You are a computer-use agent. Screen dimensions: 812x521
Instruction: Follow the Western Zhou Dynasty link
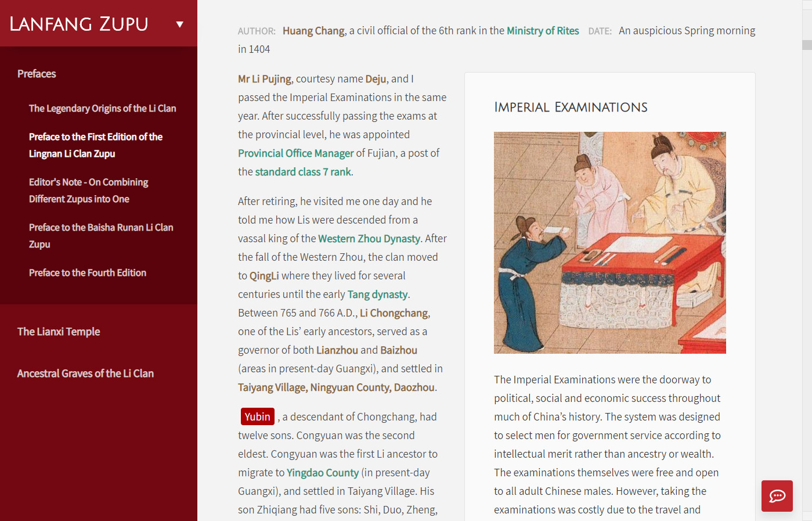pyautogui.click(x=369, y=239)
